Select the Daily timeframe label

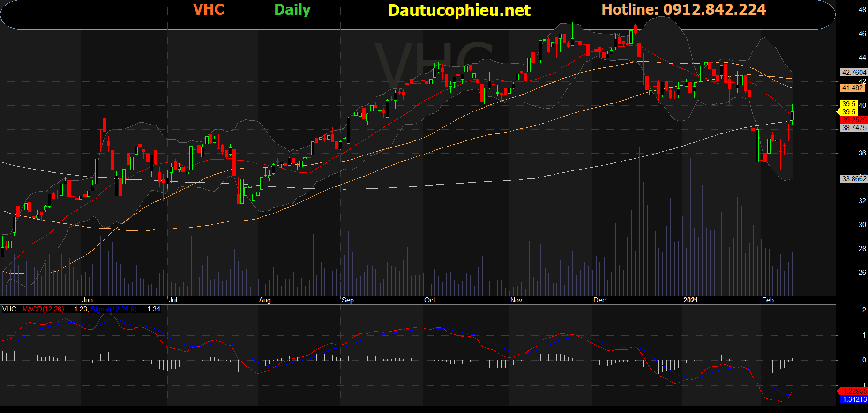point(292,10)
